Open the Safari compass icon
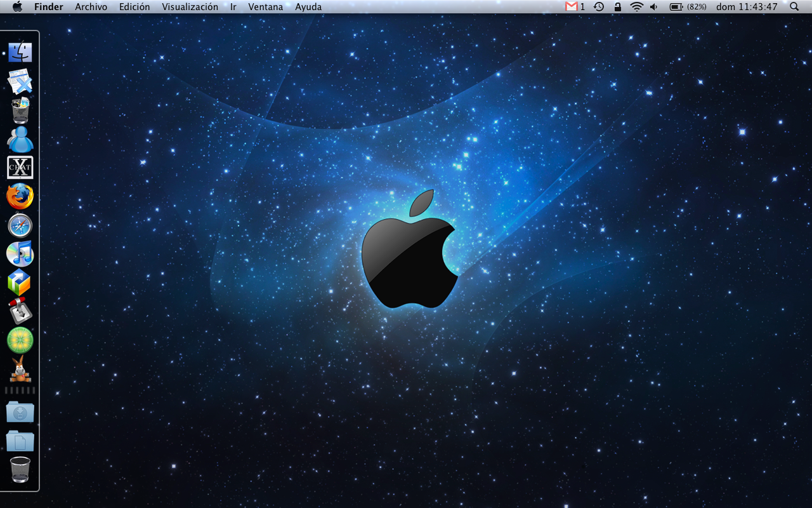The width and height of the screenshot is (812, 508). tap(20, 225)
